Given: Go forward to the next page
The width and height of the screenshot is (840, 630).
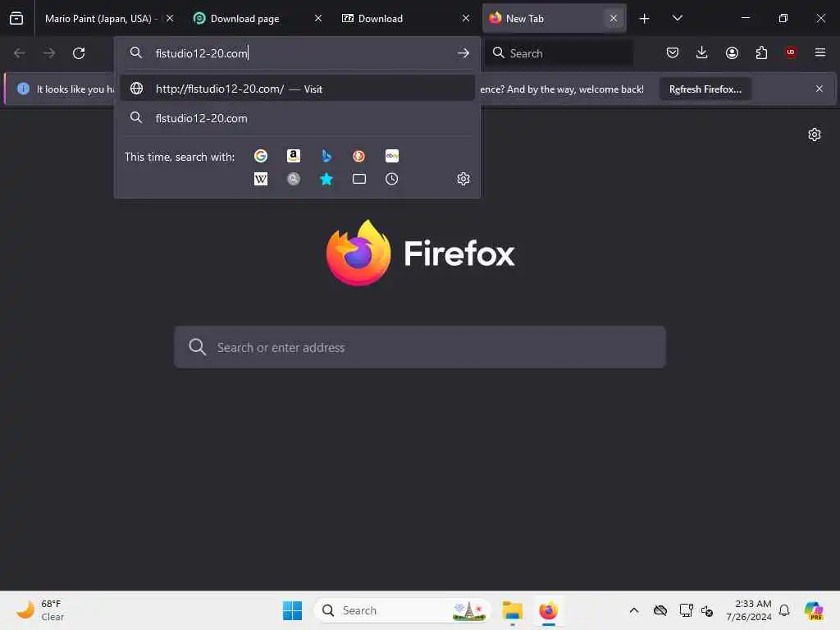Looking at the screenshot, I should click(x=48, y=53).
